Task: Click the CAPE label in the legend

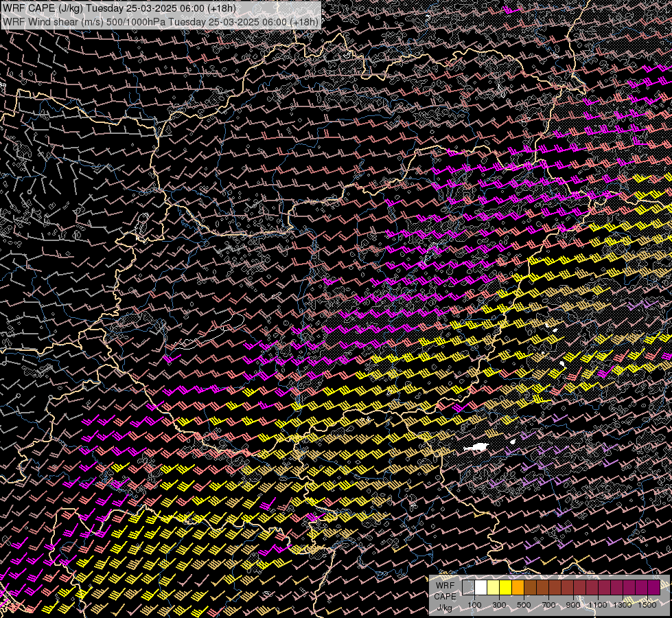Action: pos(445,597)
